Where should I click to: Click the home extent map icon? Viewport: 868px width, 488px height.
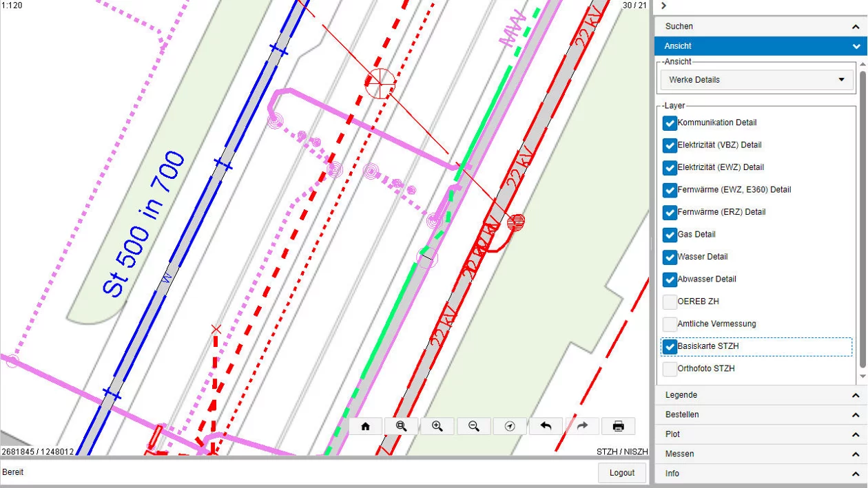pyautogui.click(x=366, y=426)
